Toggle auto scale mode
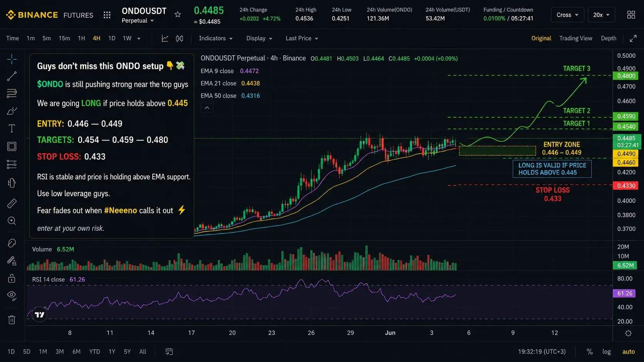Viewport: 644px width, 362px height. (x=629, y=352)
